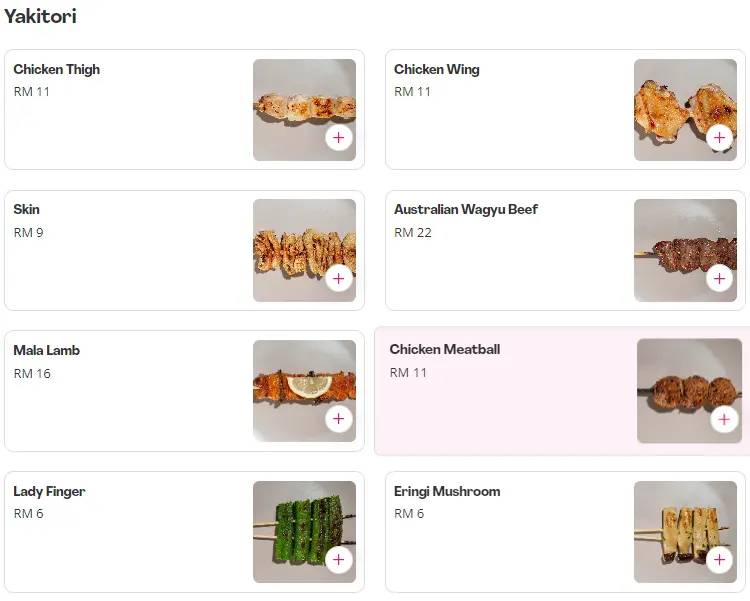Click the Yakitori section heading
The height and width of the screenshot is (601, 750).
tap(40, 17)
